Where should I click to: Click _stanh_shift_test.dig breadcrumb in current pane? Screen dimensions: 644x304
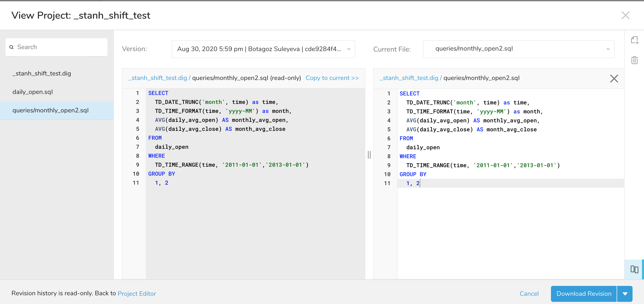click(x=409, y=78)
